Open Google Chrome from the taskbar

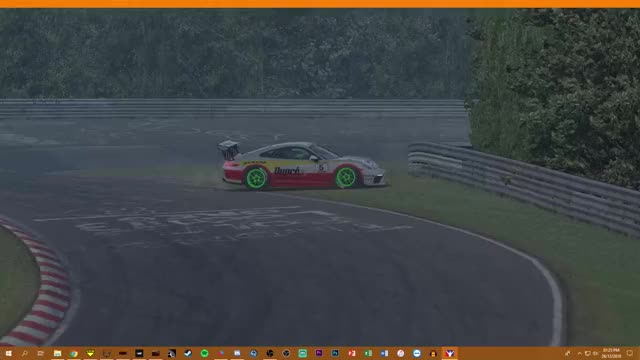pos(74,353)
